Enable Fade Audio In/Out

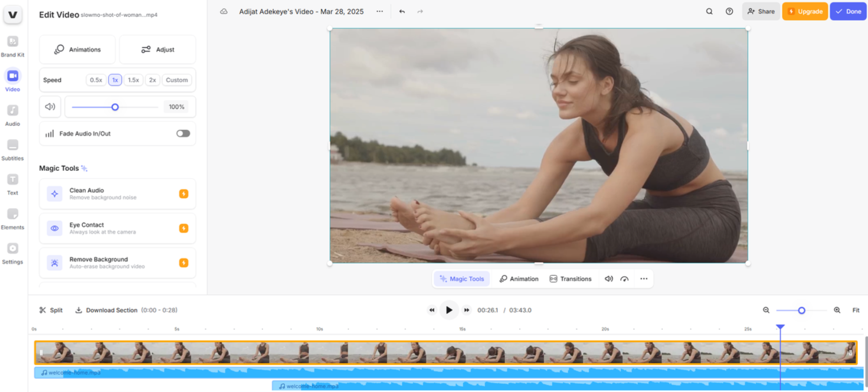[x=183, y=133]
